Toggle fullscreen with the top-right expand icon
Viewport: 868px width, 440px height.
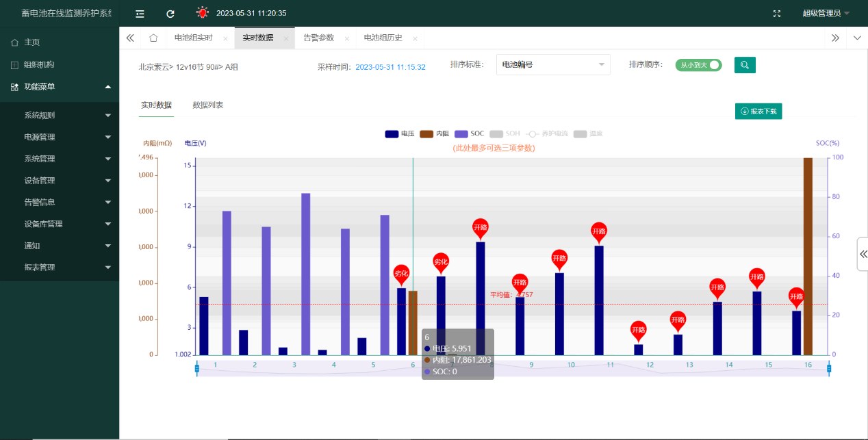[777, 13]
